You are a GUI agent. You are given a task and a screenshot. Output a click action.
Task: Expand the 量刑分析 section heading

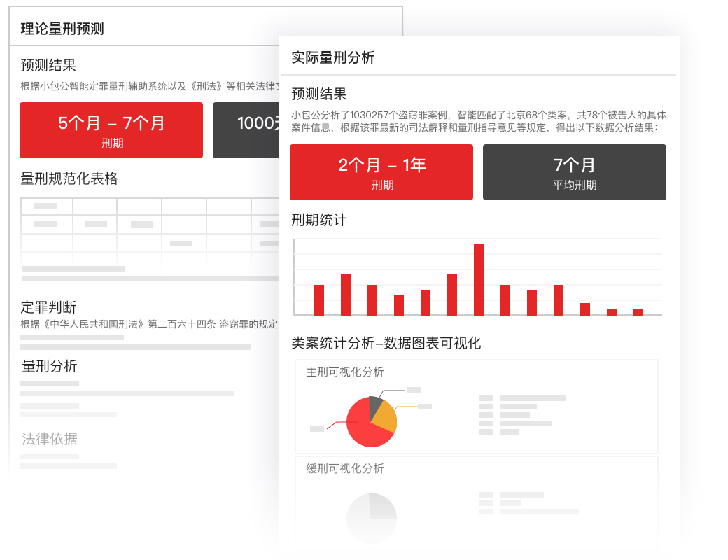[x=50, y=366]
